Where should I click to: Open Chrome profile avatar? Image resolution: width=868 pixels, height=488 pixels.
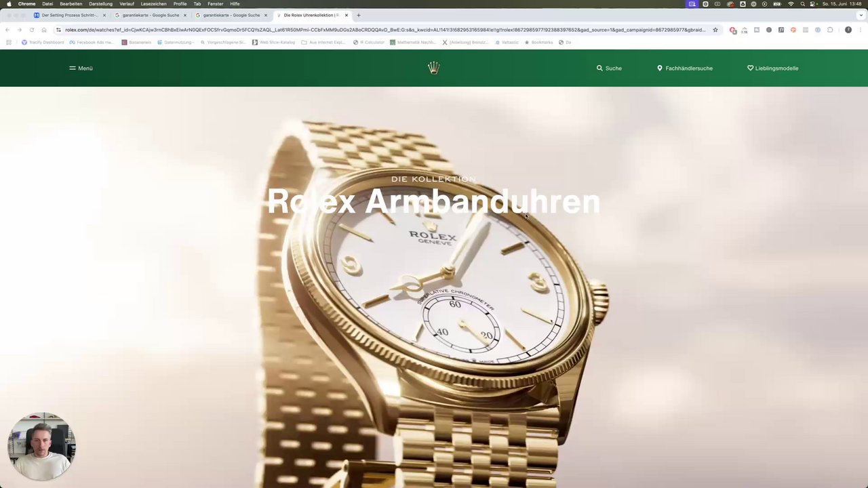848,30
